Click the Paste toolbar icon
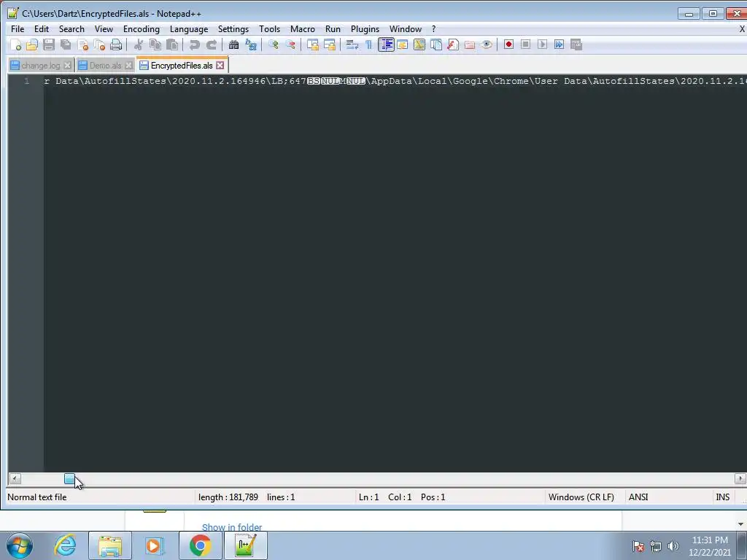This screenshot has height=560, width=747. tap(172, 44)
